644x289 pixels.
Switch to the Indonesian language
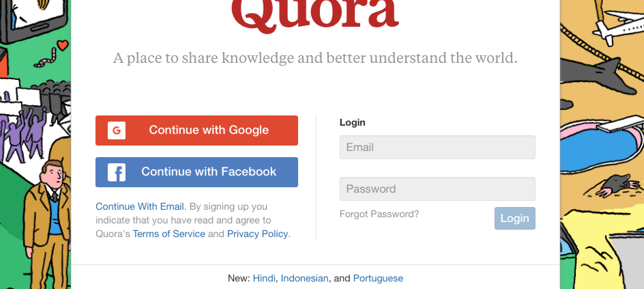[304, 278]
